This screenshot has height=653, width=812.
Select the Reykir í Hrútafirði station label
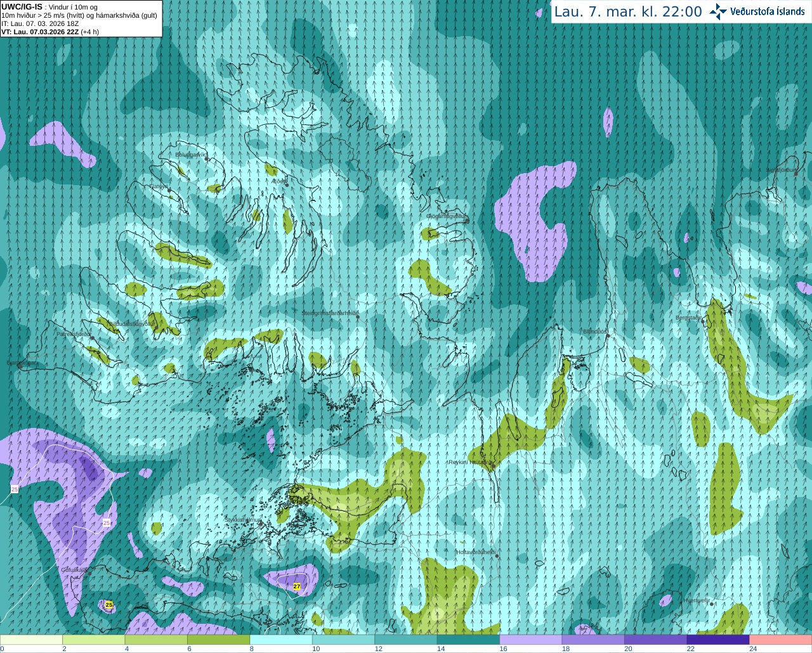tap(471, 463)
